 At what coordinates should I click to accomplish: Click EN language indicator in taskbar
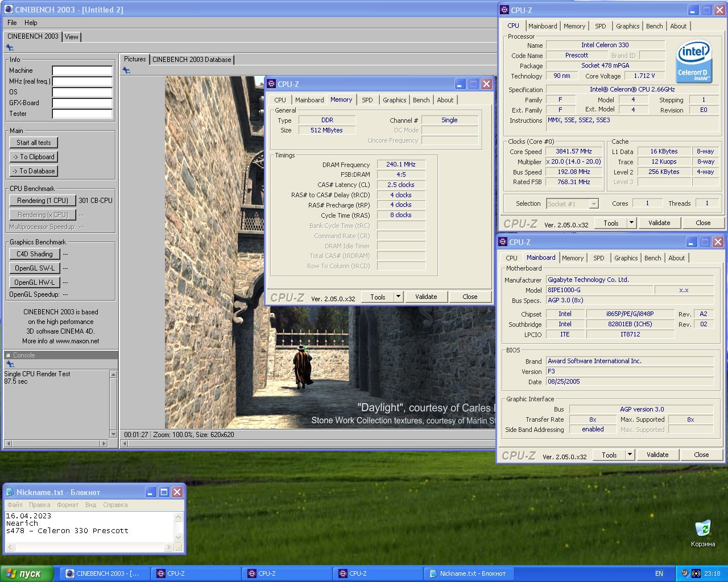659,573
